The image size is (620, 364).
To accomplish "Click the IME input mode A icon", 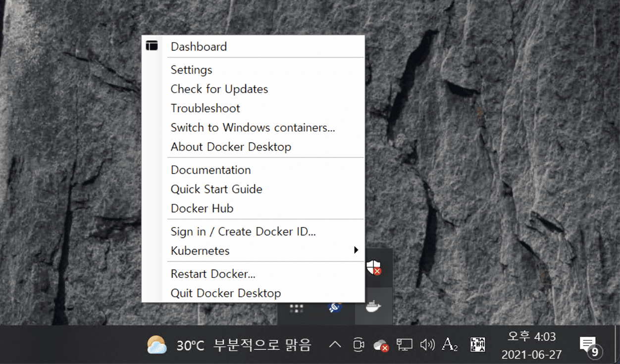I will pyautogui.click(x=449, y=344).
